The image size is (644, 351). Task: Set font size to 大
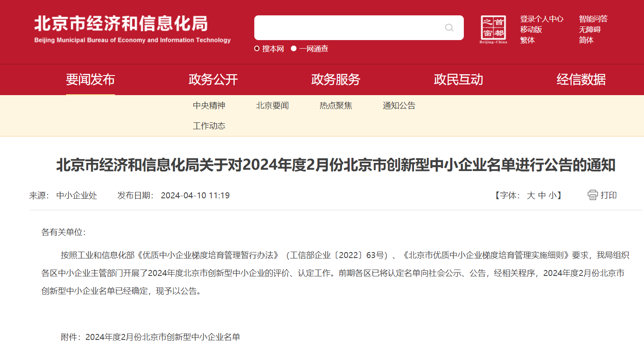point(530,195)
